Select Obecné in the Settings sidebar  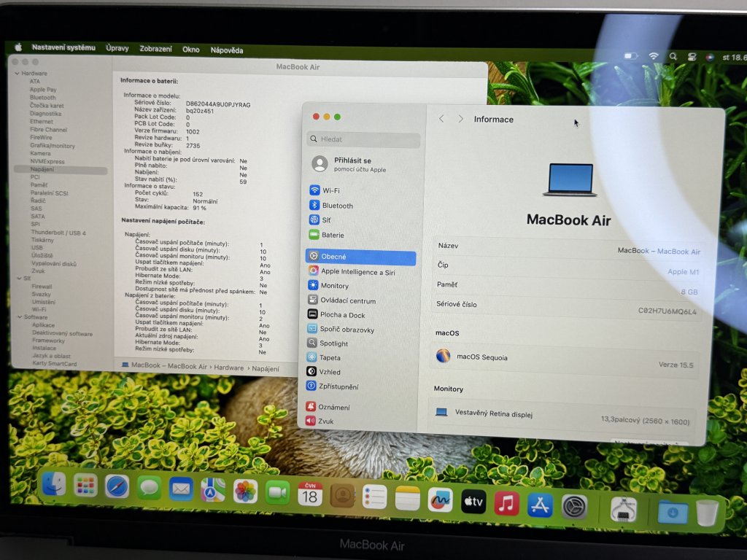pyautogui.click(x=360, y=257)
